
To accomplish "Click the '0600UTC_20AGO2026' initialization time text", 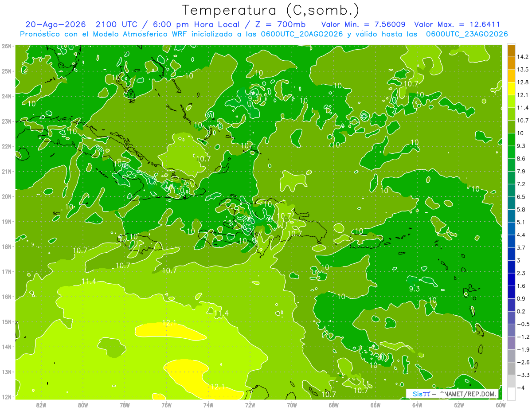I will click(x=301, y=34).
